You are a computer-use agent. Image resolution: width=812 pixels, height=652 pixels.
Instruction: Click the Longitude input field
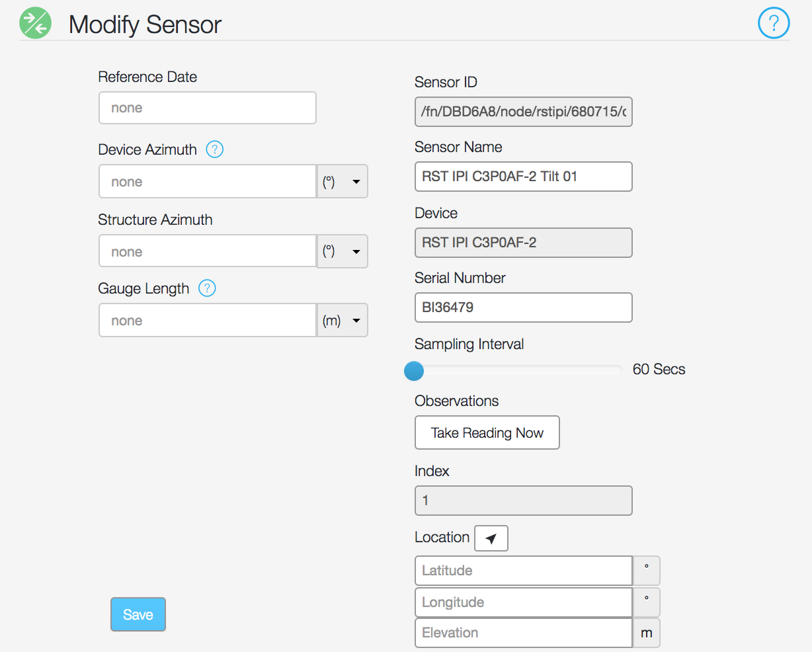click(524, 602)
